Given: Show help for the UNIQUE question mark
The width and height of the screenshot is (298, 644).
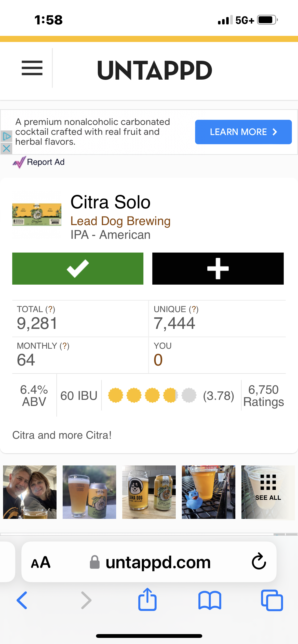Looking at the screenshot, I should [x=194, y=309].
